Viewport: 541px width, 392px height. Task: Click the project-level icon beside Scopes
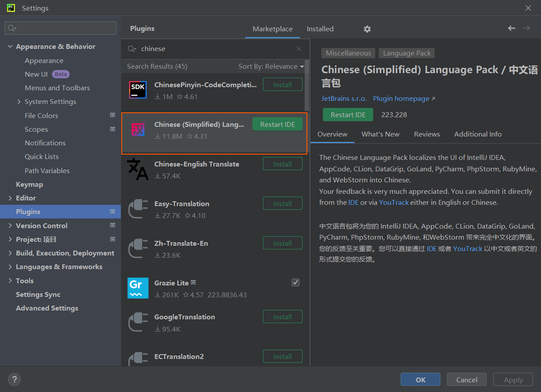click(x=112, y=129)
